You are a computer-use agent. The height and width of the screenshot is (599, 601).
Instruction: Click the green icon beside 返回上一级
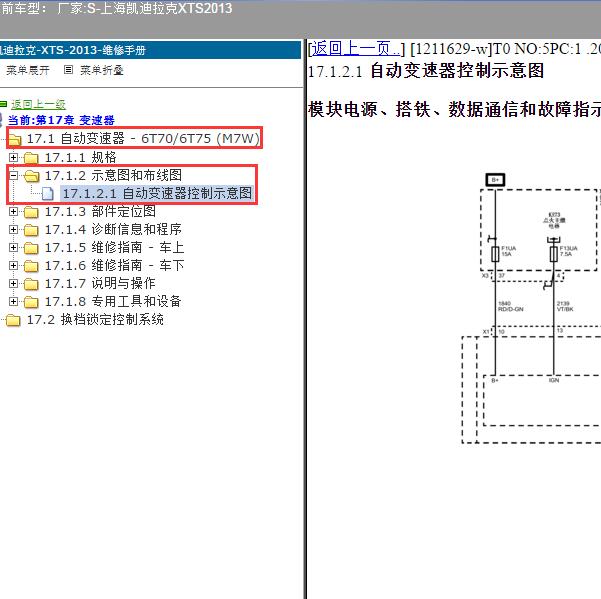3,104
